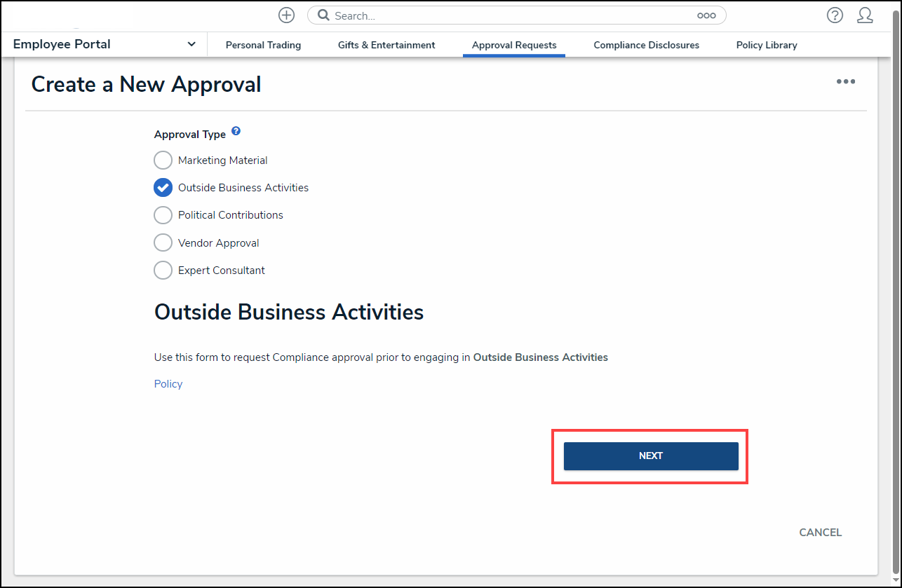Click the magnifying glass search icon

click(x=324, y=15)
